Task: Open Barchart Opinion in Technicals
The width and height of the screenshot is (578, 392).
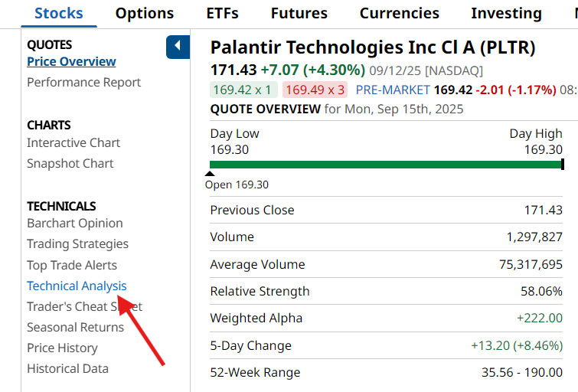Action: pyautogui.click(x=74, y=223)
